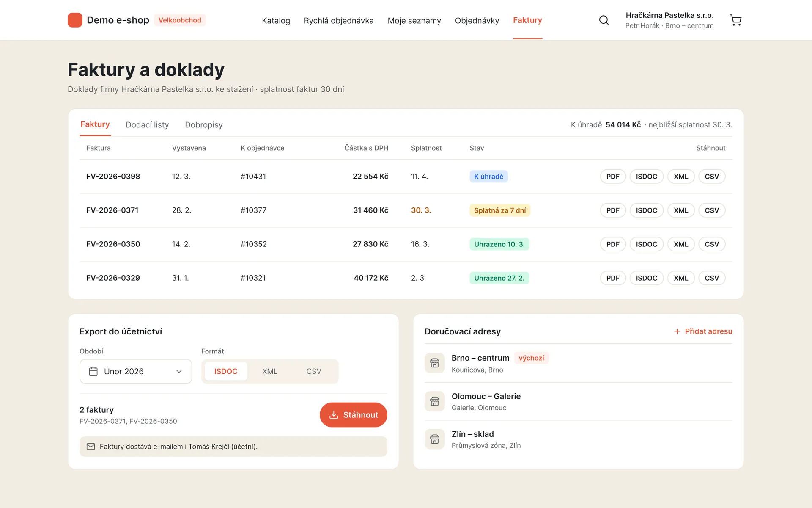812x508 pixels.
Task: Download PDF for invoice FV-2026-0329
Action: 613,278
